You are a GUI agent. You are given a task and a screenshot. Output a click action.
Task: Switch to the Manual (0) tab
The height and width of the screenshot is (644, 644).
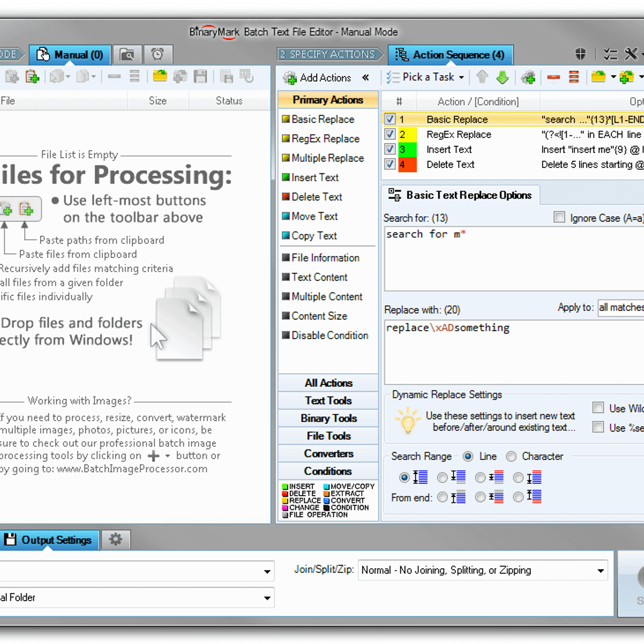click(x=70, y=55)
